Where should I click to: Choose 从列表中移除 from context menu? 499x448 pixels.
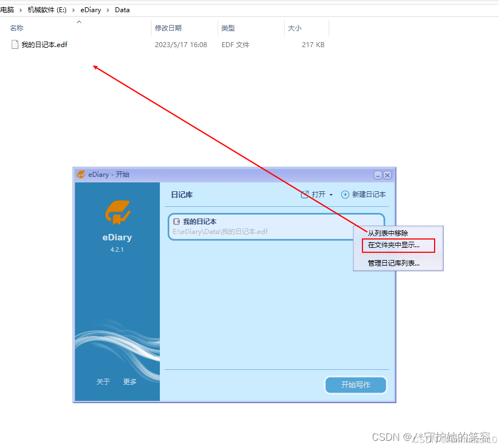[x=387, y=233]
